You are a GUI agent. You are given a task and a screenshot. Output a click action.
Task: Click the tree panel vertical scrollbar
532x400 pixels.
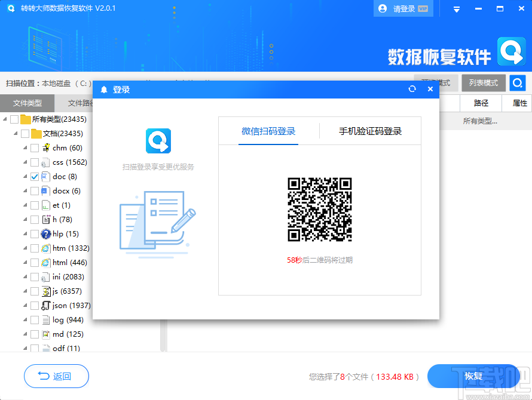(x=163, y=336)
